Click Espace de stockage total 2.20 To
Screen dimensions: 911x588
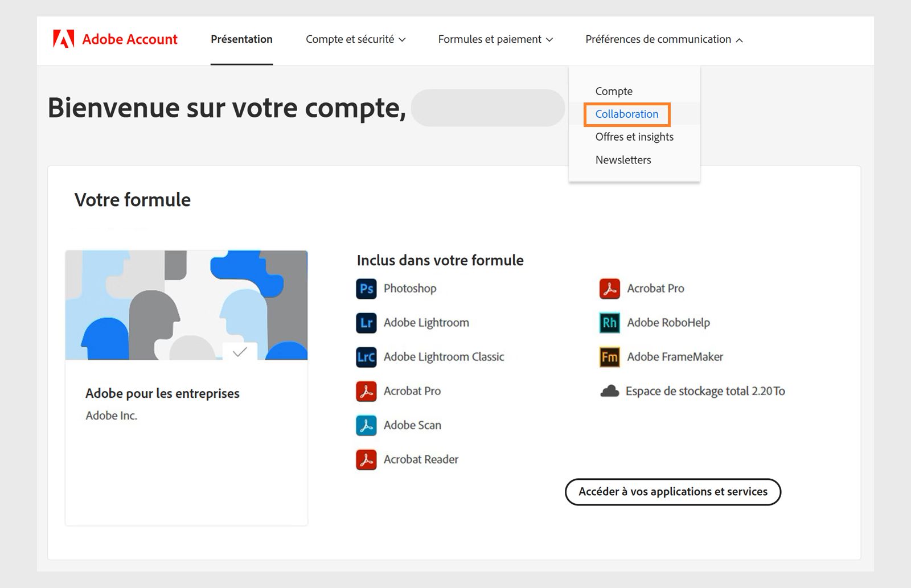[705, 391]
